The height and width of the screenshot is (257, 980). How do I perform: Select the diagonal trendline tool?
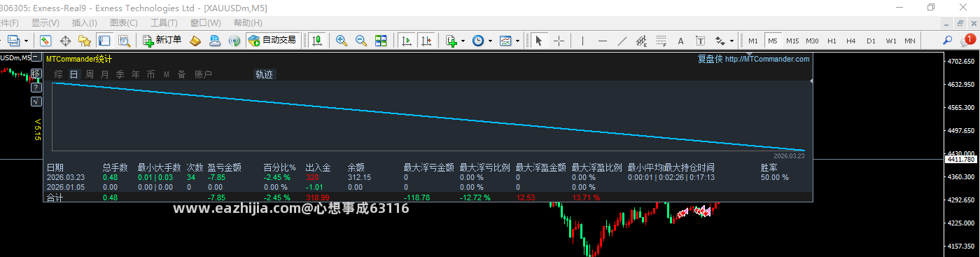point(622,41)
